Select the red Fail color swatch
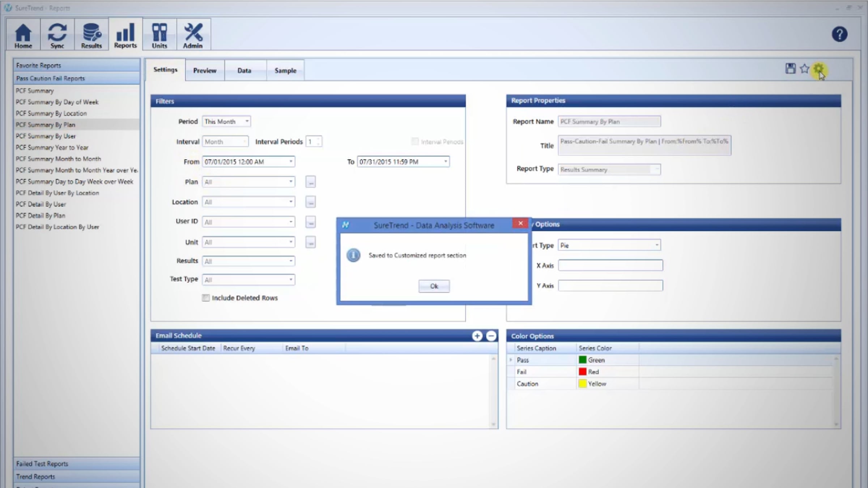Viewport: 868px width, 488px height. [x=582, y=372]
